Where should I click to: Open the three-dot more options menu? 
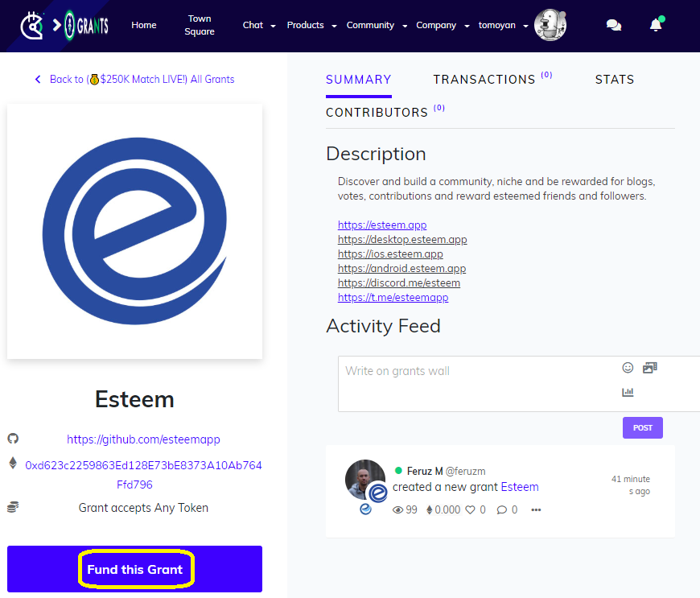[536, 509]
